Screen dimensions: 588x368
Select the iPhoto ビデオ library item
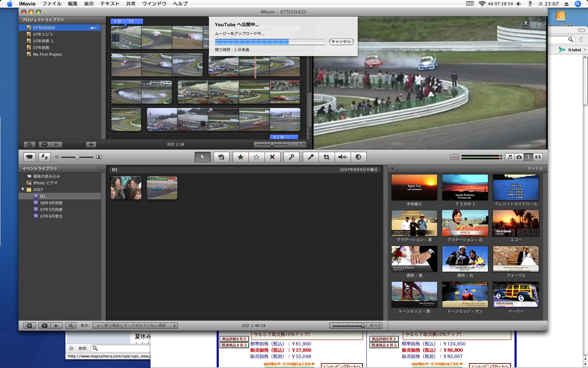[59, 183]
